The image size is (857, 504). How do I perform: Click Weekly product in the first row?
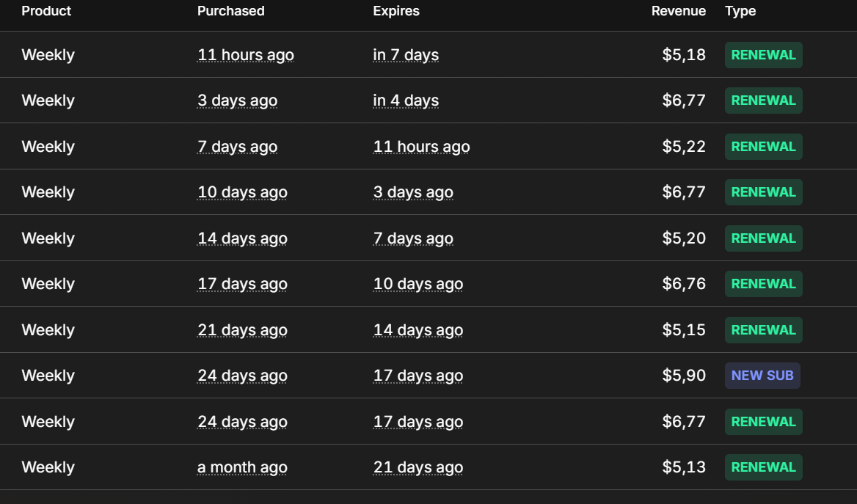pyautogui.click(x=48, y=55)
